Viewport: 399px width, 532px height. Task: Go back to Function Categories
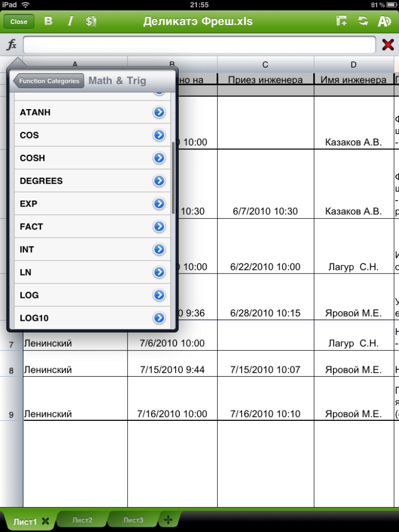click(x=48, y=81)
